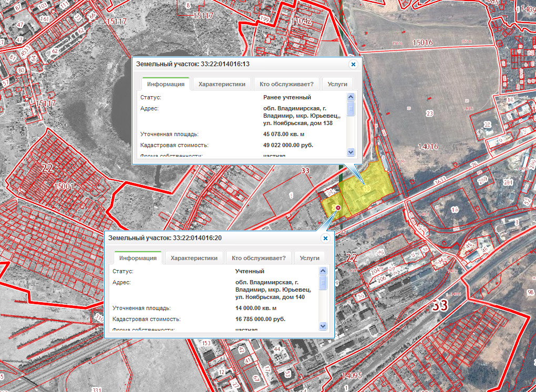Close the parcel 33:22:014016:13 popup
This screenshot has width=536, height=392.
[353, 64]
